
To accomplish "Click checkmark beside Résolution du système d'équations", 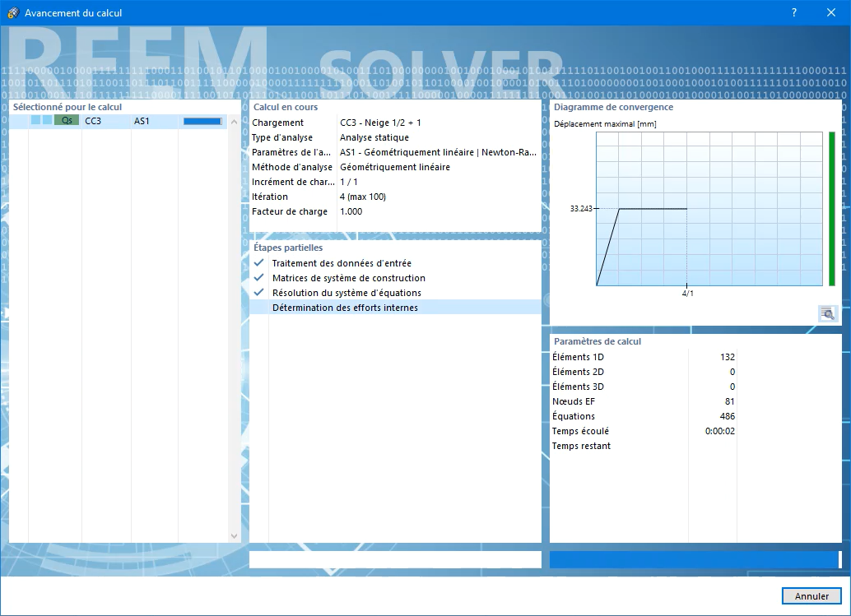I will point(259,293).
